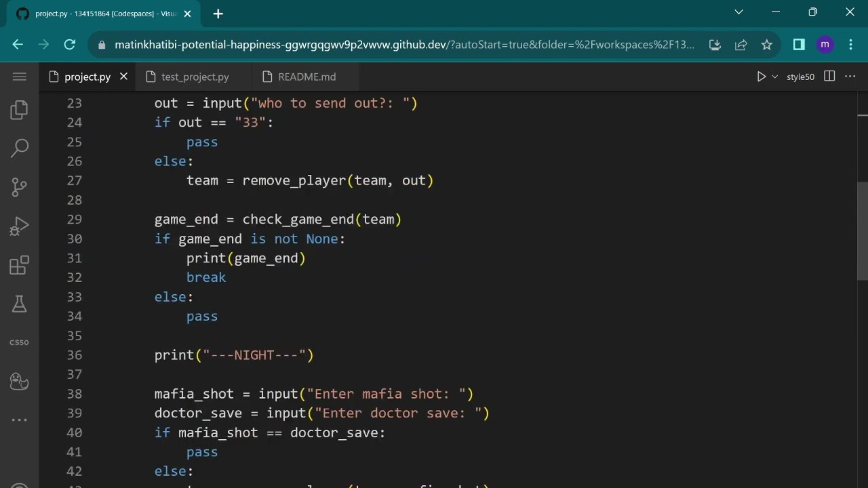Install app from address bar

point(715,45)
